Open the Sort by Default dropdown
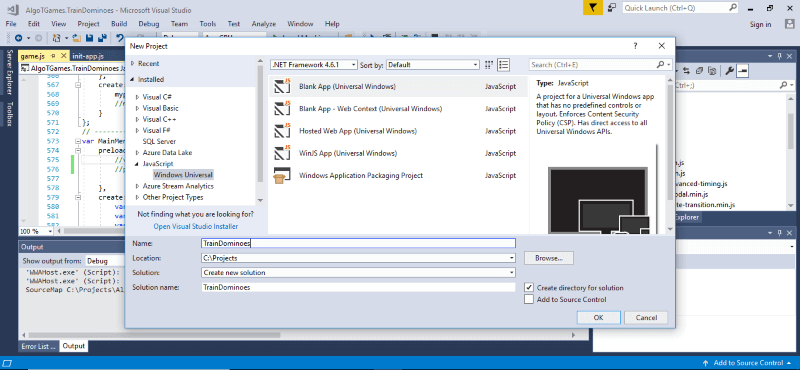 click(x=433, y=65)
